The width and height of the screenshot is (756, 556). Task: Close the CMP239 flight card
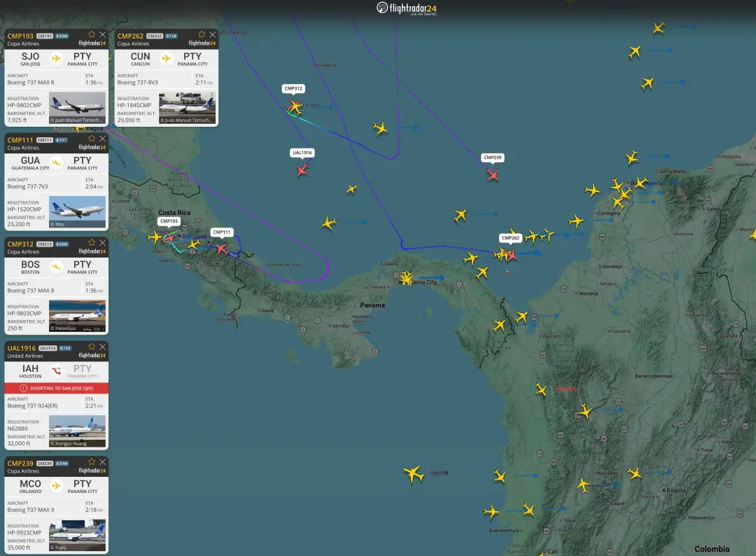(x=103, y=462)
